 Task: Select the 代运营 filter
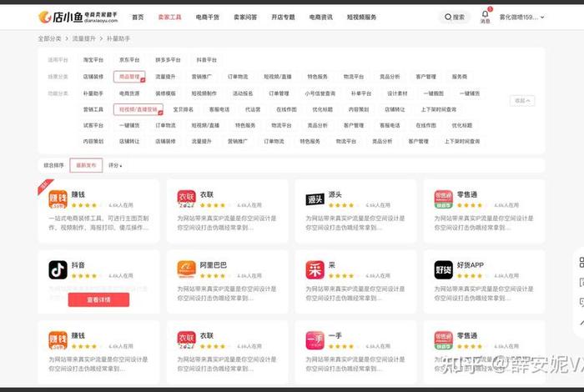click(253, 109)
